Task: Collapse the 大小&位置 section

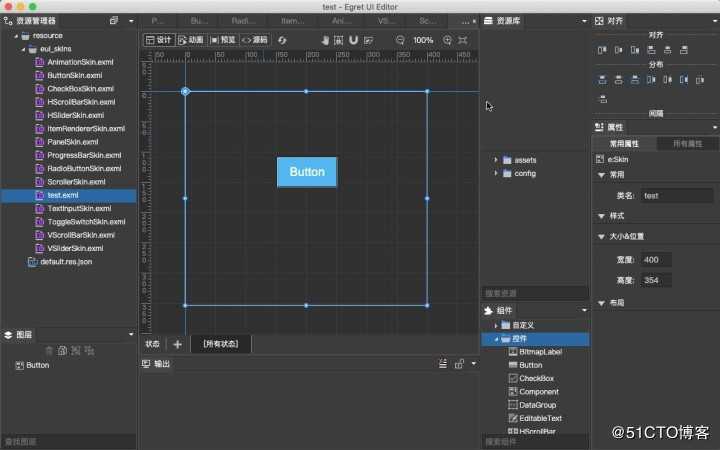Action: (x=602, y=236)
